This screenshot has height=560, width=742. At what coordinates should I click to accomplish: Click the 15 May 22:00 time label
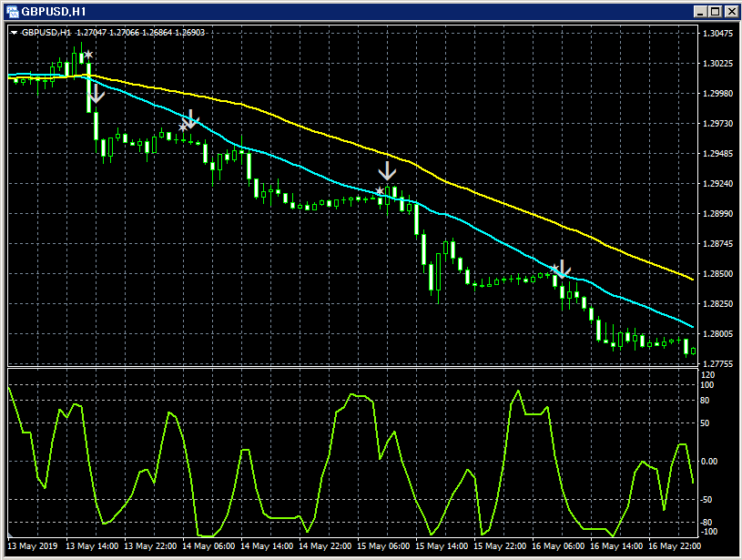pyautogui.click(x=500, y=546)
